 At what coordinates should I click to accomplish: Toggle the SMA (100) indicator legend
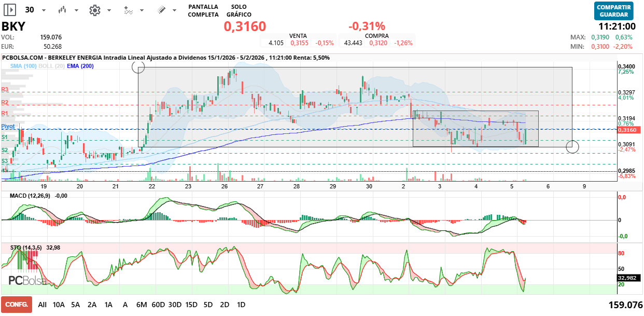pyautogui.click(x=23, y=66)
